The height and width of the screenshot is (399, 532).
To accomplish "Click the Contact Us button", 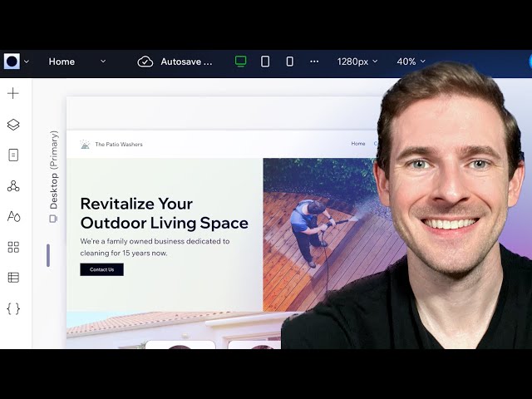I will 101,269.
